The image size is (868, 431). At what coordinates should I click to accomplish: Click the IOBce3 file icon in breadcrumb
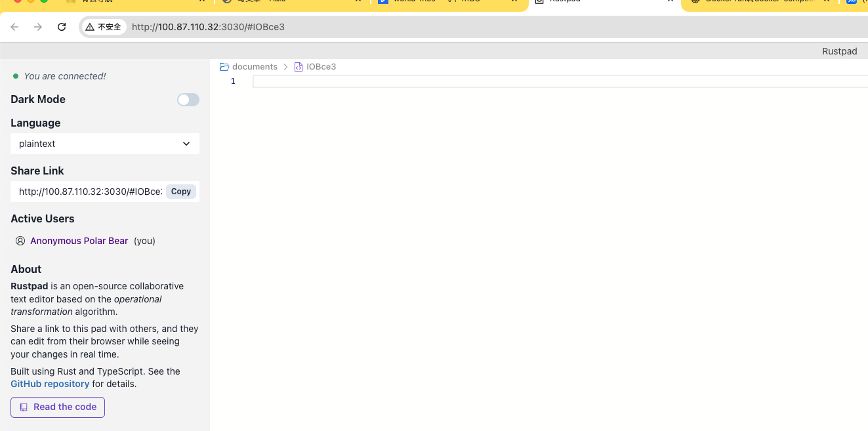coord(299,67)
